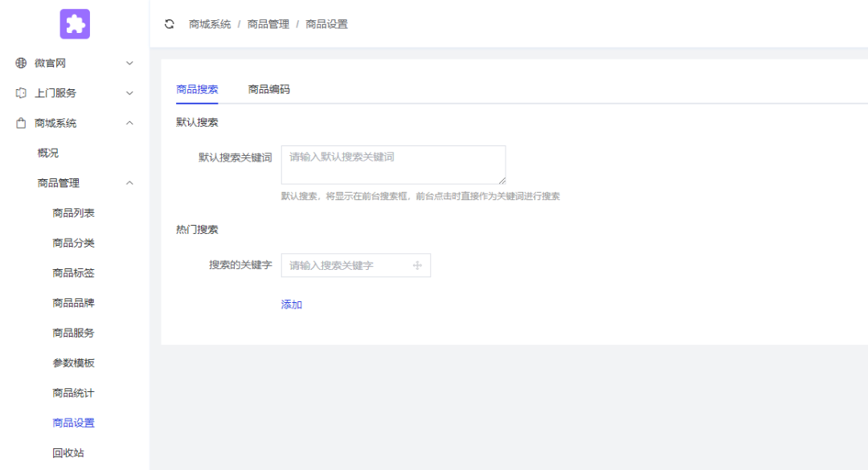Switch to the 商品编码 tab

(268, 89)
